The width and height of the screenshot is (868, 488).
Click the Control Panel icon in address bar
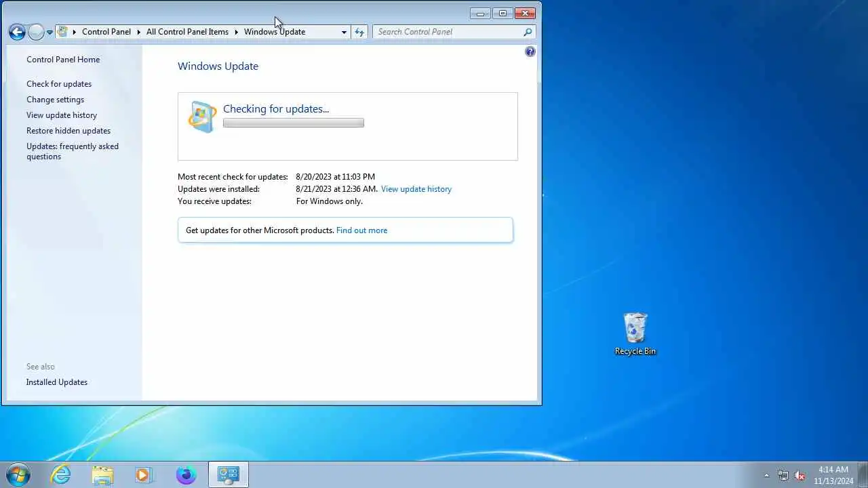(62, 31)
